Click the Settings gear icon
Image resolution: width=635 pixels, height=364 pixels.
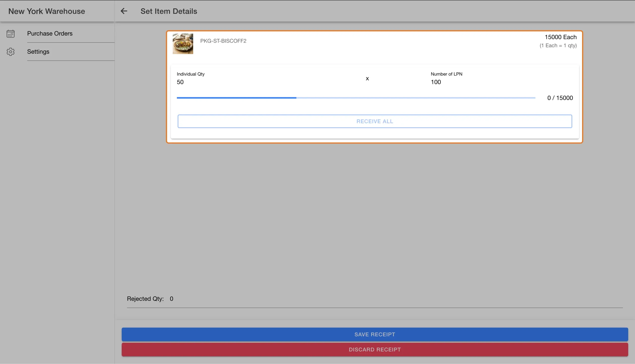point(11,52)
